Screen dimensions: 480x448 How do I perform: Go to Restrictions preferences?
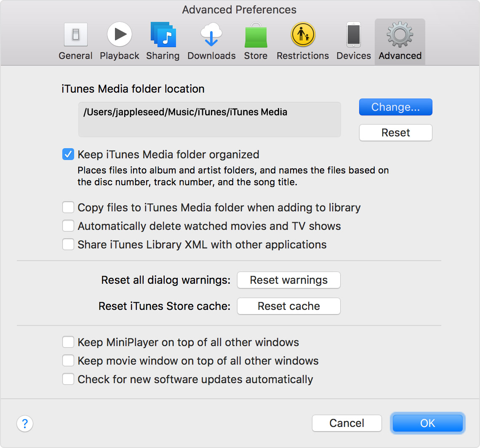303,41
